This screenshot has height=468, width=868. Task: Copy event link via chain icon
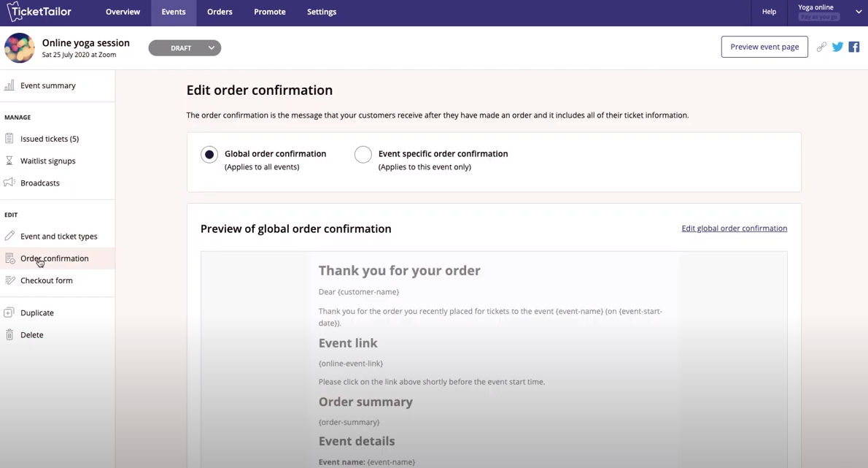821,47
